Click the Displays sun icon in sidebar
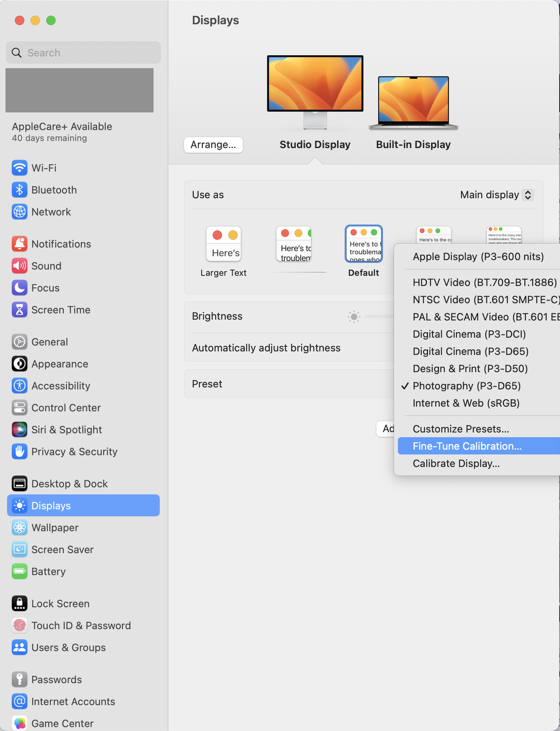This screenshot has height=731, width=560. point(20,506)
